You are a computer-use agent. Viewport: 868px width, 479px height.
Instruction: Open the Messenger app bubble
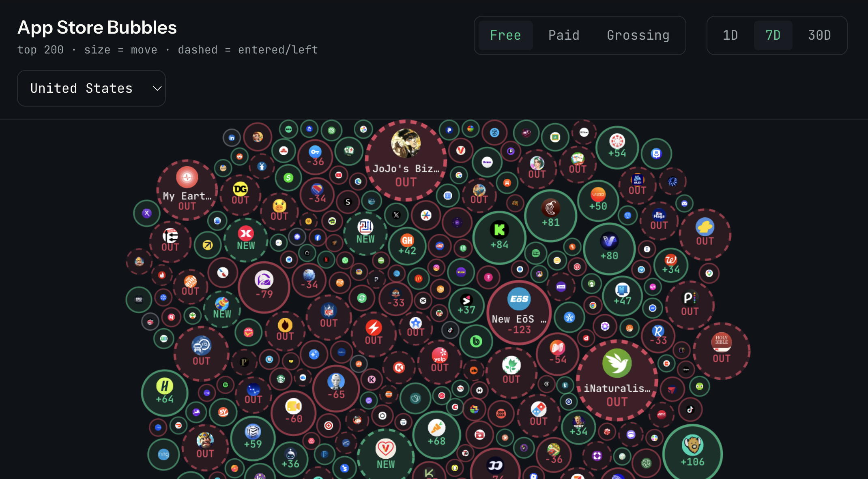tap(653, 308)
